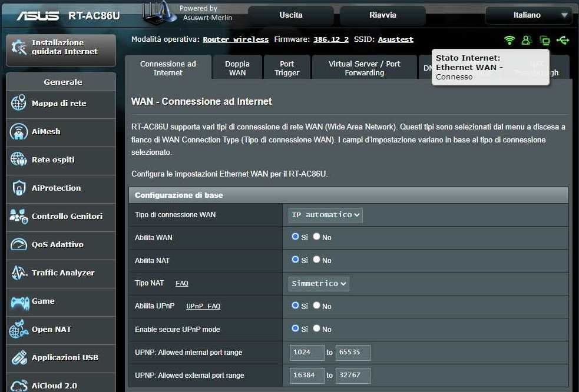
Task: Open the Tipo di connessione WAN dropdown
Action: [x=325, y=215]
